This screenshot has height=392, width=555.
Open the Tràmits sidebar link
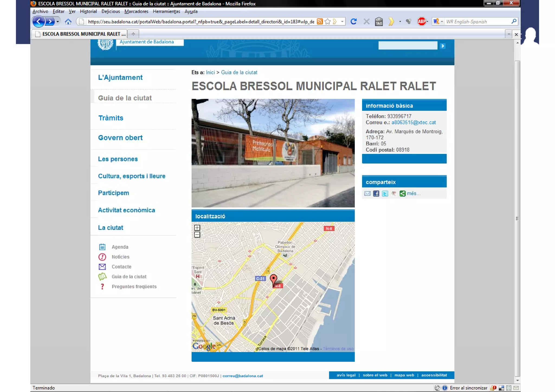[x=111, y=118]
